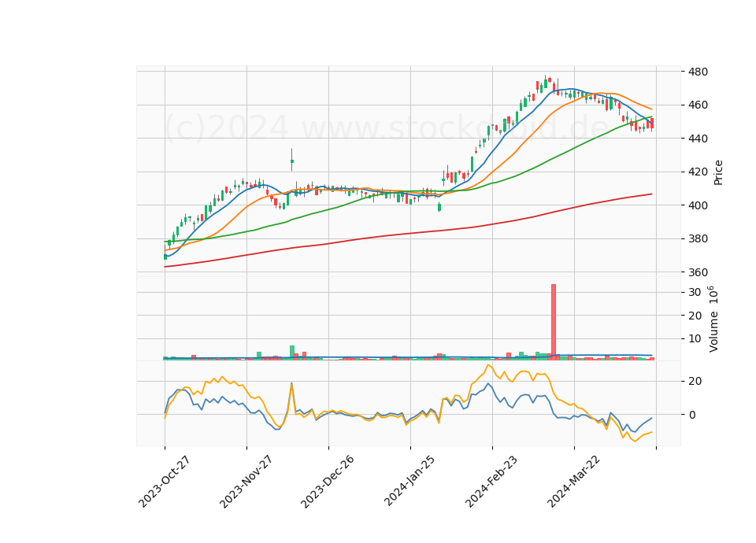Click the 2024-Jan-25 date label

coord(409,481)
